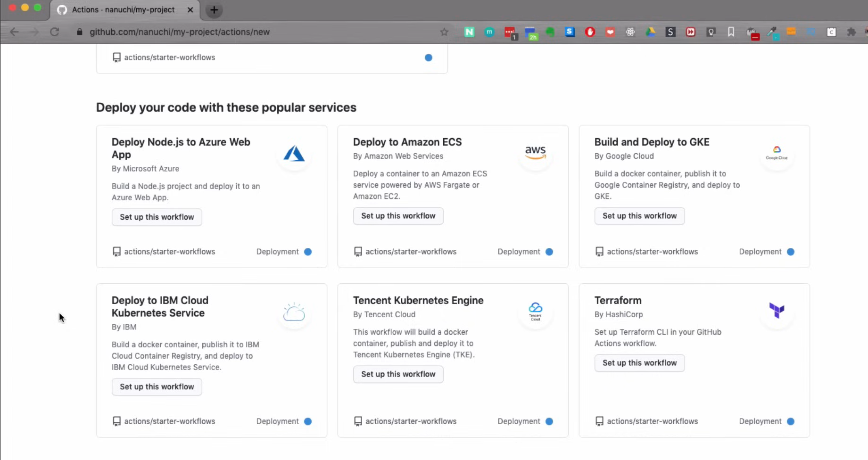The height and width of the screenshot is (460, 868).
Task: Reload the page with refresh icon
Action: pyautogui.click(x=55, y=32)
